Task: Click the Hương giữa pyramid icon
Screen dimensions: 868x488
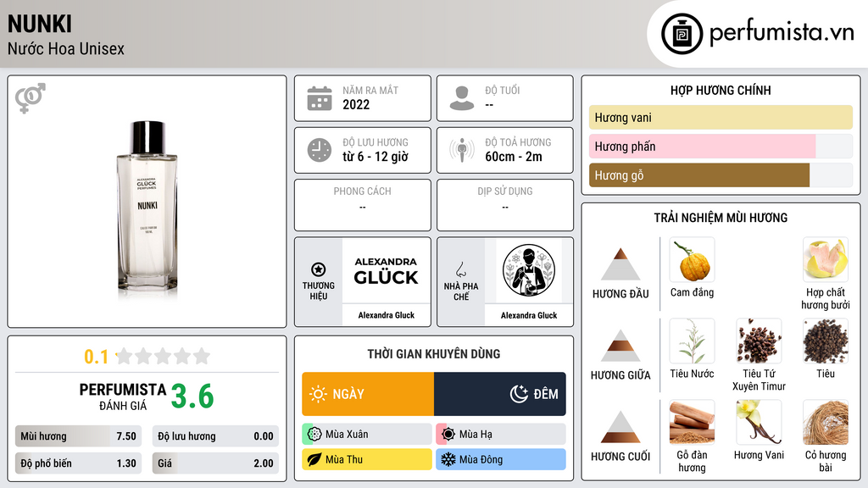Action: (620, 346)
